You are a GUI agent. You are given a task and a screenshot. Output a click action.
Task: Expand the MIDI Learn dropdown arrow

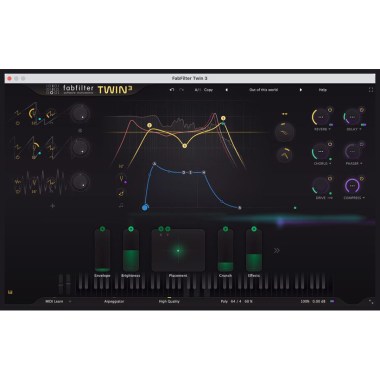click(70, 301)
